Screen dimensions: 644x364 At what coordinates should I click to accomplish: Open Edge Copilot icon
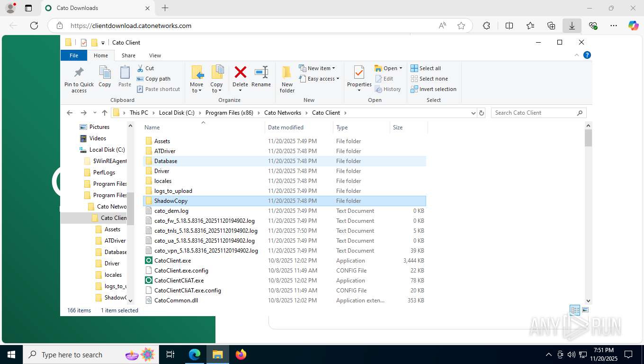click(x=634, y=26)
